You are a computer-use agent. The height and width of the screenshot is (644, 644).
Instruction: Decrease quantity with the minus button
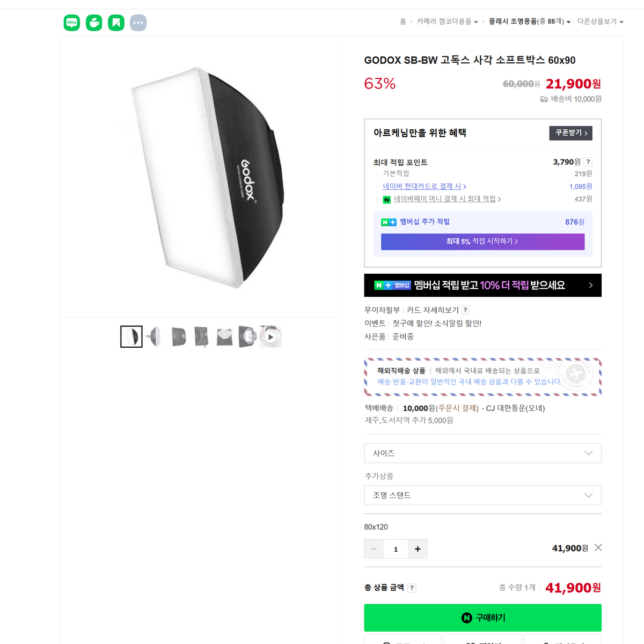click(374, 549)
